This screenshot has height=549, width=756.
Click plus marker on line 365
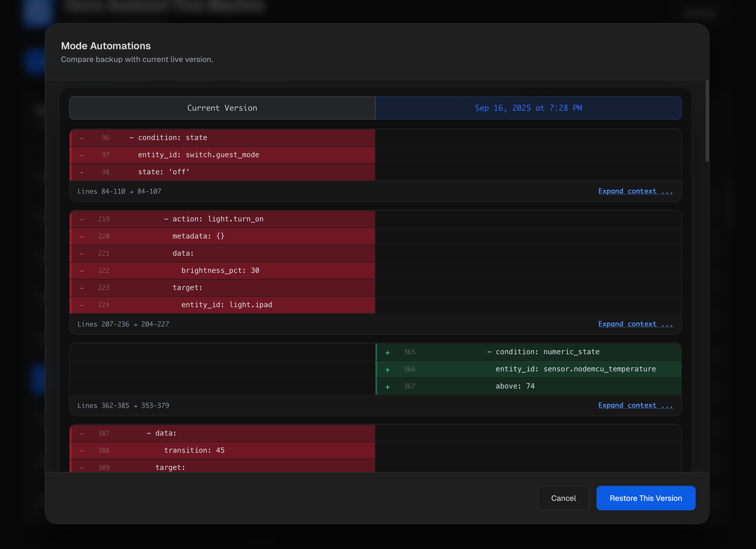click(387, 353)
